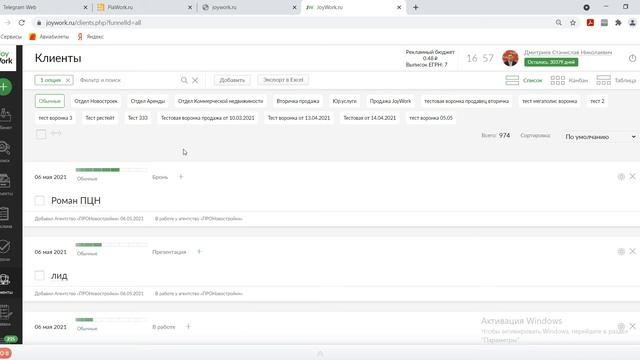Click the browser address bar URL

coord(93,22)
